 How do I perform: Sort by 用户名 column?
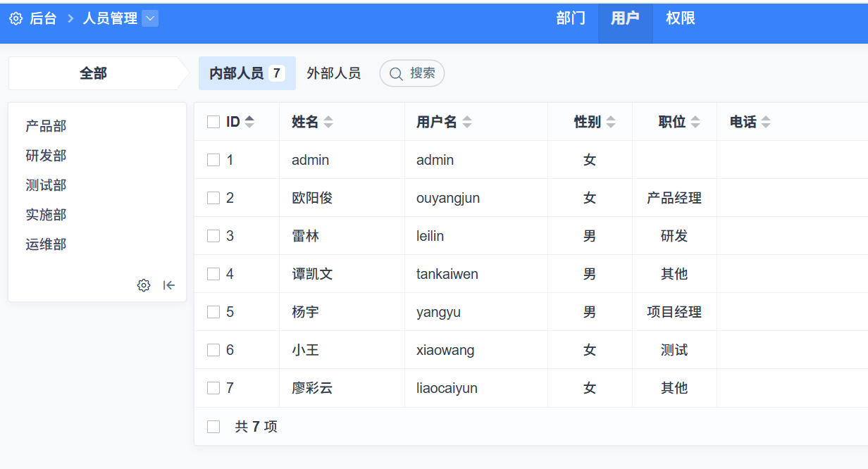[x=466, y=121]
